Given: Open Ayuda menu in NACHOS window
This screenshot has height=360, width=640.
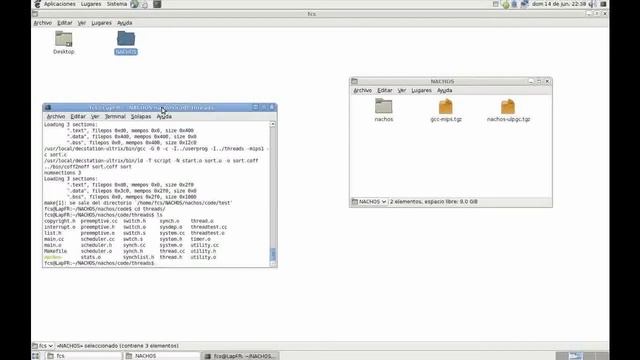Looking at the screenshot, I should click(444, 90).
